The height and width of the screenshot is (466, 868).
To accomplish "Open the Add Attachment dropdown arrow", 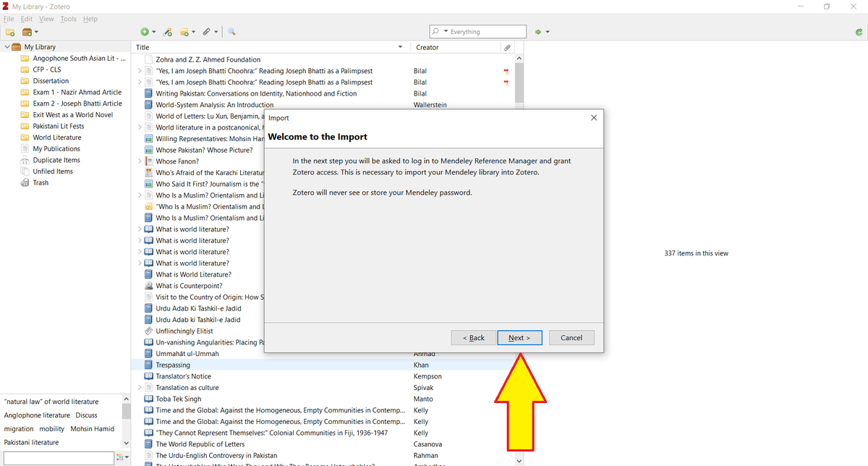I will pyautogui.click(x=216, y=32).
